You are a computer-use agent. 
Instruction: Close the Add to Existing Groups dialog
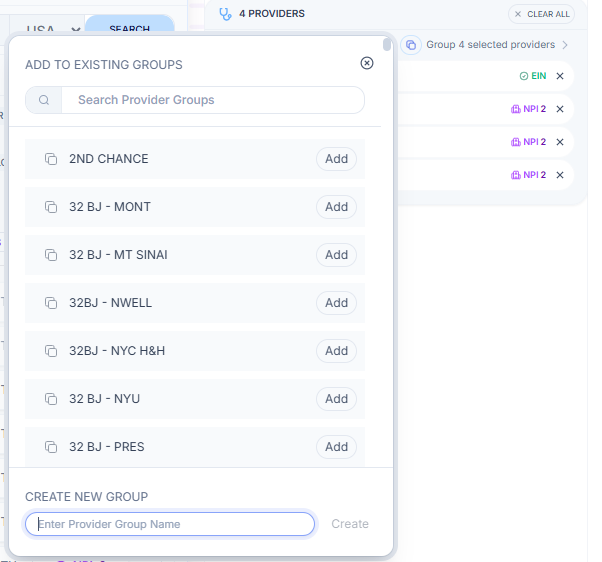pyautogui.click(x=367, y=63)
